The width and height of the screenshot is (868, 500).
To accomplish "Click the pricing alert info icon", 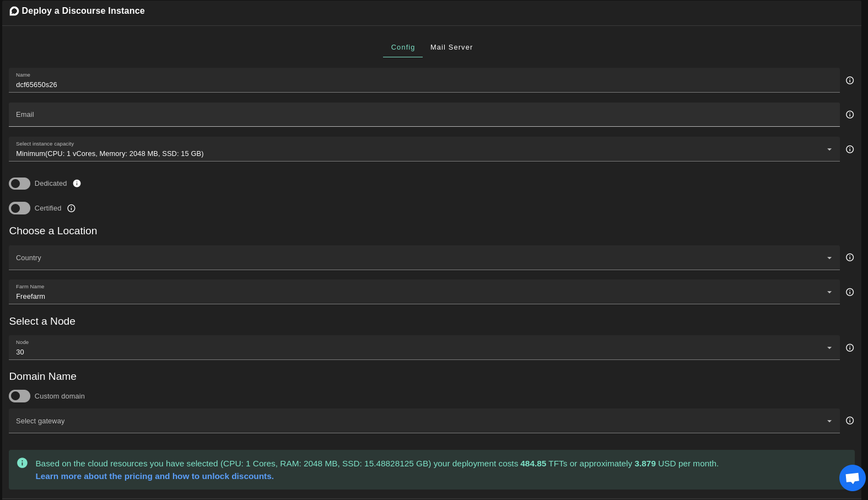I will tap(22, 463).
